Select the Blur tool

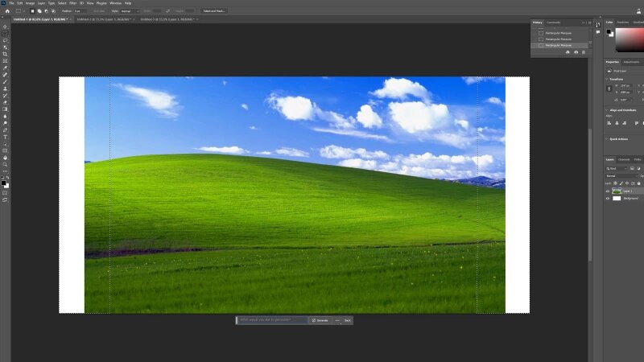(x=5, y=116)
